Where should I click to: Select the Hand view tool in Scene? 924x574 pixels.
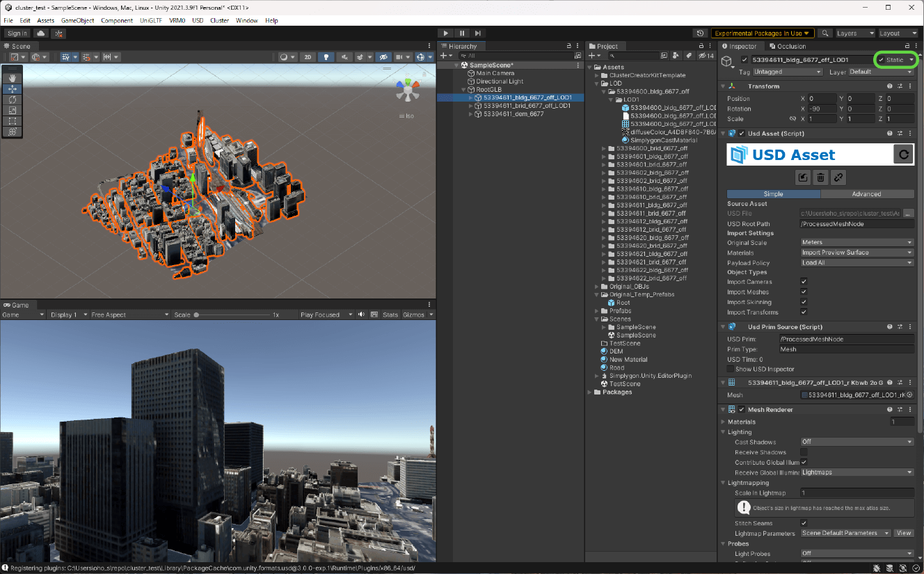pyautogui.click(x=12, y=79)
